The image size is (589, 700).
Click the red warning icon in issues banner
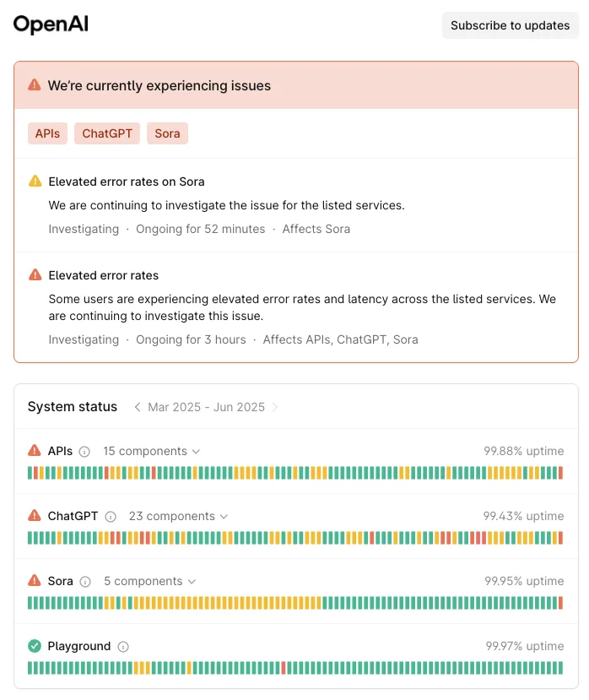[35, 84]
